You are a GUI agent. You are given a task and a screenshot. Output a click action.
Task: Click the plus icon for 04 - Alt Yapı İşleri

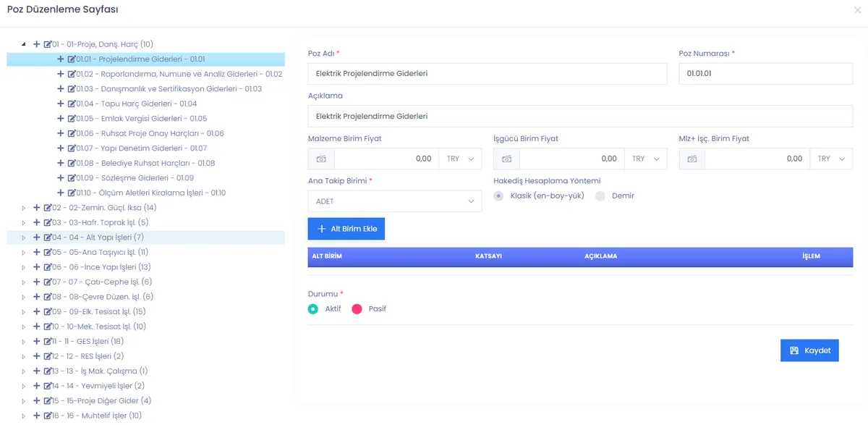coord(37,237)
